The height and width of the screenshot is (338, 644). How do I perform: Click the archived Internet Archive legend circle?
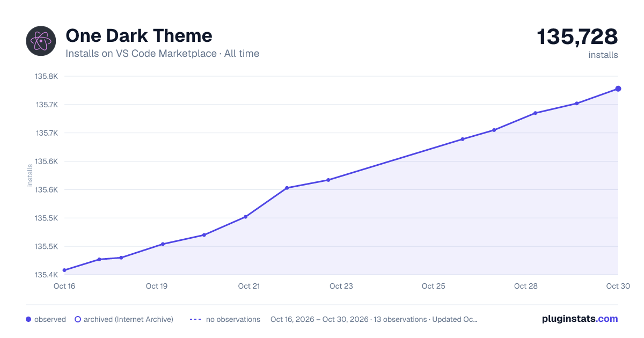pyautogui.click(x=77, y=319)
